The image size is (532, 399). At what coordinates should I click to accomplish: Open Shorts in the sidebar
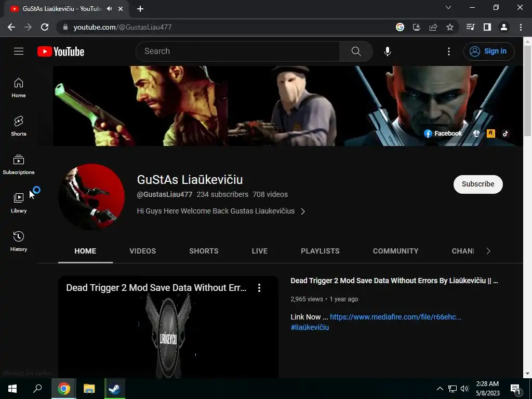[x=19, y=126]
